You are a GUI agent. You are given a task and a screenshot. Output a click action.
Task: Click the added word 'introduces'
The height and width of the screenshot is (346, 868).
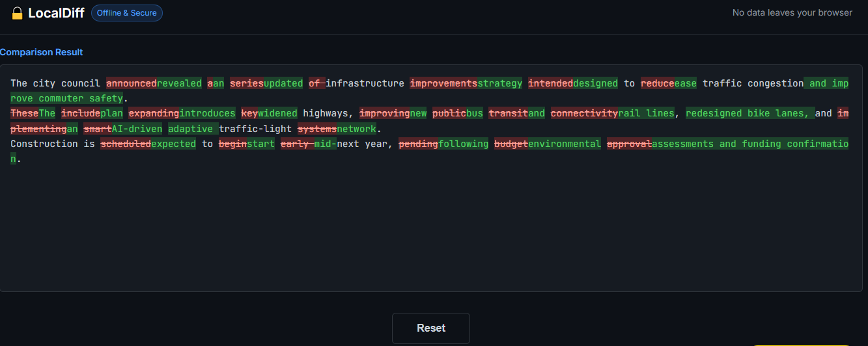[208, 113]
